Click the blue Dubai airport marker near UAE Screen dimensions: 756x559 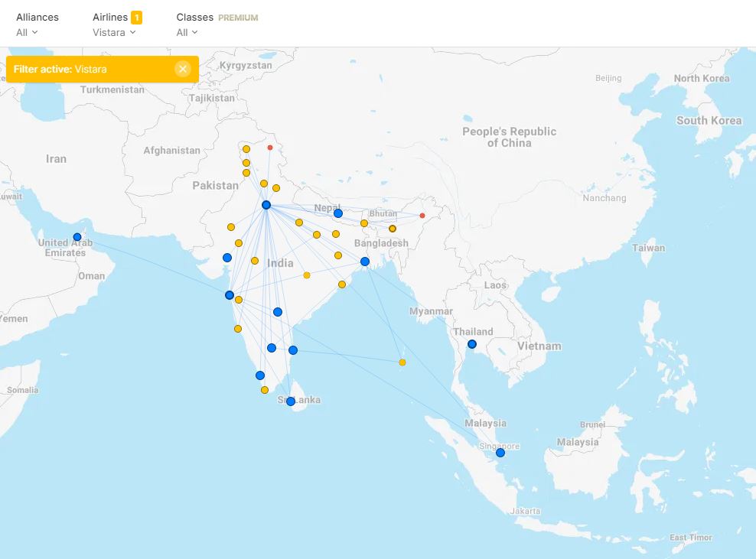pos(77,237)
